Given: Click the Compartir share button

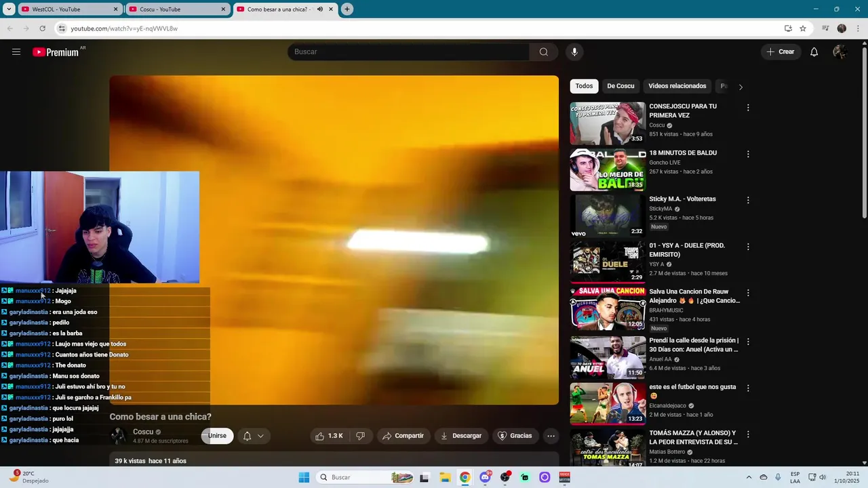Looking at the screenshot, I should [403, 436].
